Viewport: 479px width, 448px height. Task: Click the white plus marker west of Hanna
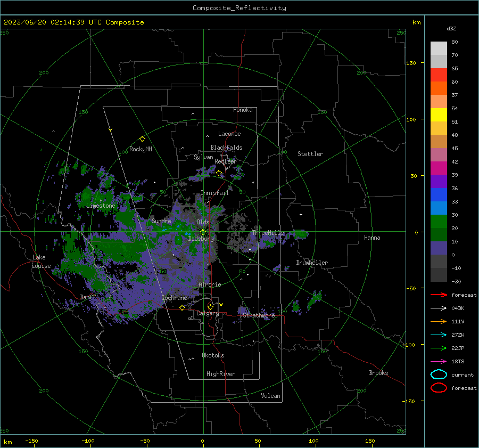click(301, 214)
